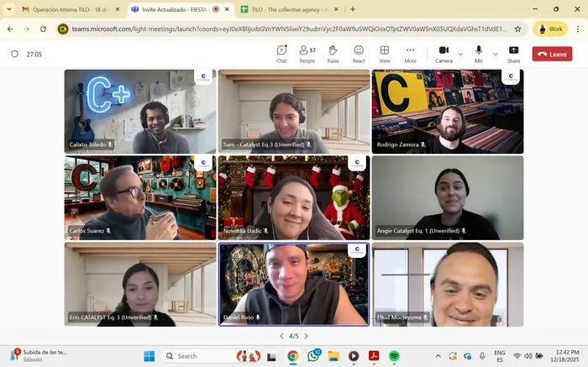Open Chrome's three-dot menu

pyautogui.click(x=578, y=29)
